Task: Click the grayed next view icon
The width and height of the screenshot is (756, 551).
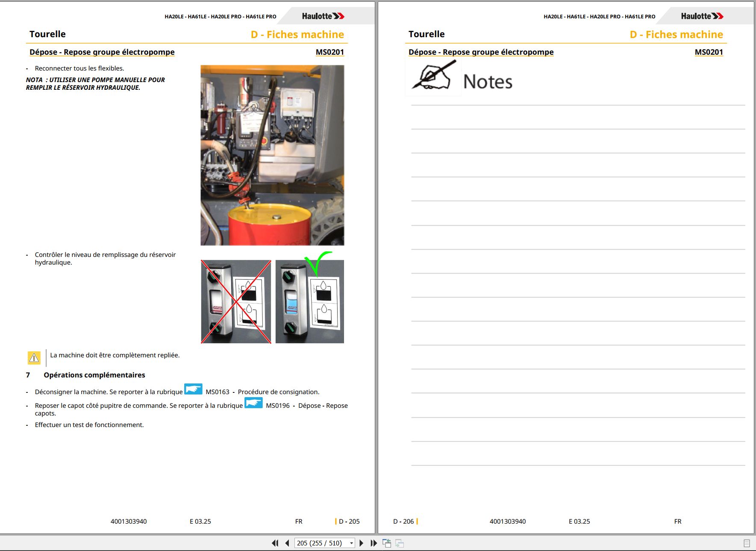Action: [x=400, y=543]
